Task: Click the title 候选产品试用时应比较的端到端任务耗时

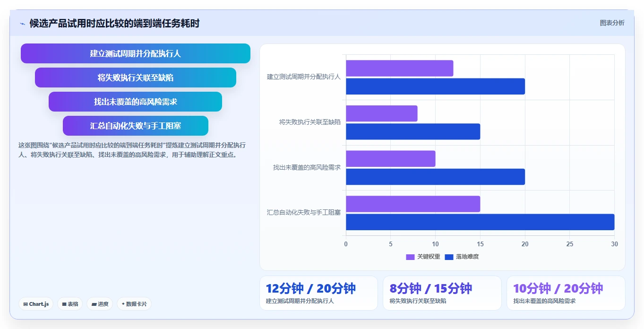Action: click(114, 23)
